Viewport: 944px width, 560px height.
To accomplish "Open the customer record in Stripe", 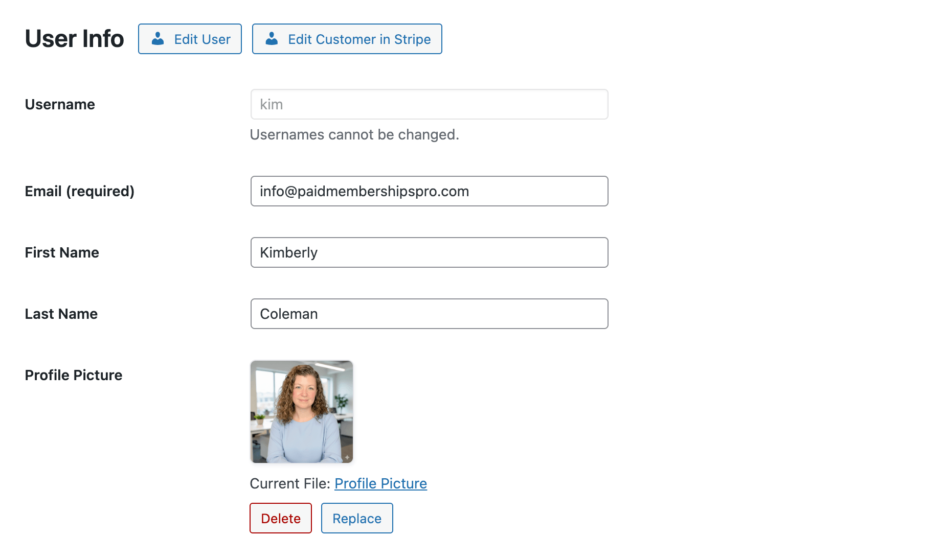I will tap(347, 38).
